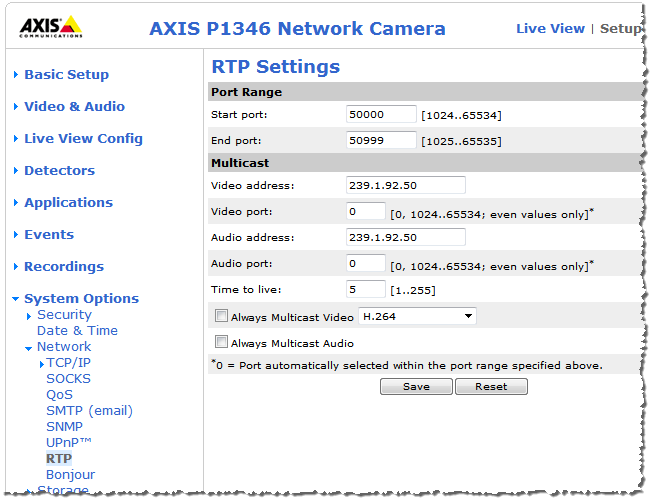Expand the TCP/IP submenu arrow
The image size is (653, 503).
pyautogui.click(x=42, y=364)
